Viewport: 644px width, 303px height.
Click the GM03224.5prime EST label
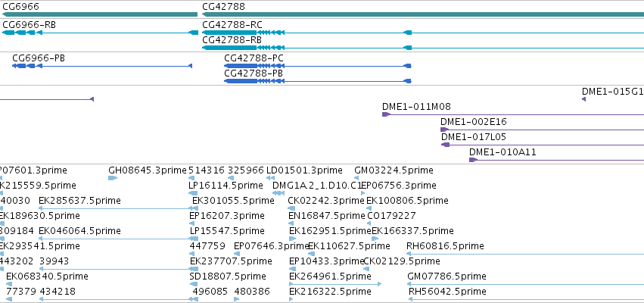click(x=394, y=170)
